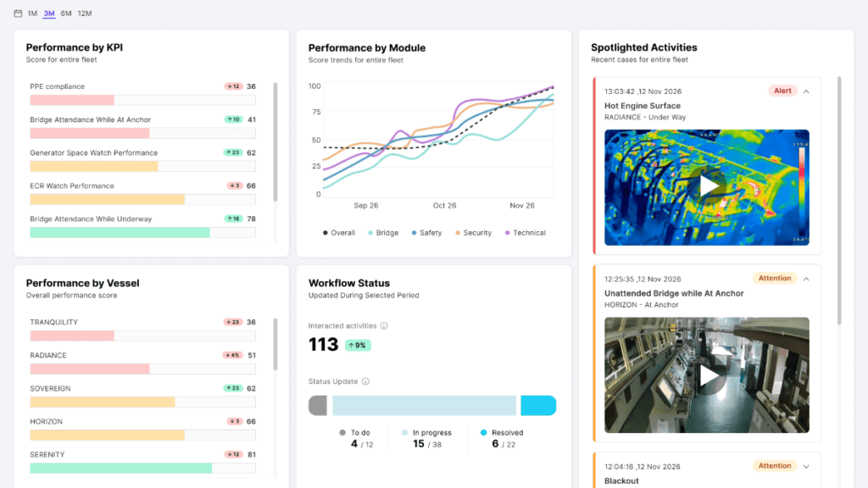Screen dimensions: 868x488
Task: Click the up 9% interacted activities badge
Action: pyautogui.click(x=358, y=346)
